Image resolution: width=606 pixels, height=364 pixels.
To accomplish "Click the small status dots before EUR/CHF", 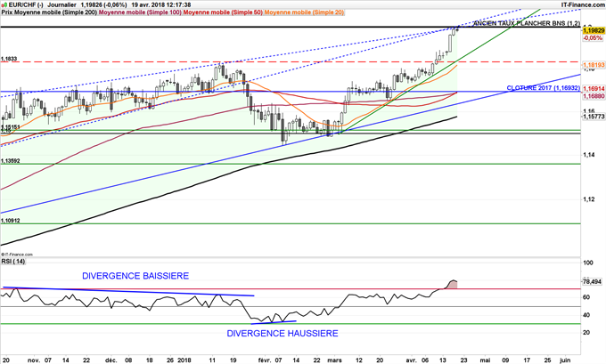I will pyautogui.click(x=4, y=5).
